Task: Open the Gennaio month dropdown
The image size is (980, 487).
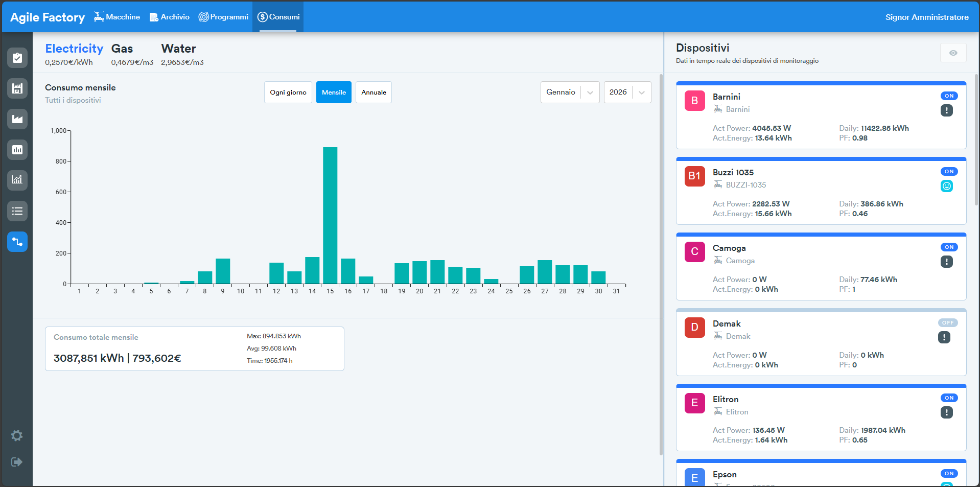Action: point(570,92)
